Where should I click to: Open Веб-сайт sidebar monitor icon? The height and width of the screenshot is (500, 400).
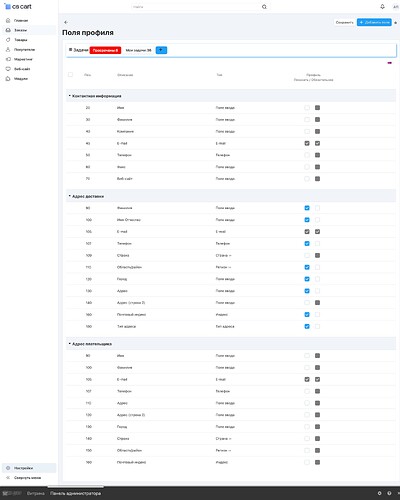click(x=8, y=69)
